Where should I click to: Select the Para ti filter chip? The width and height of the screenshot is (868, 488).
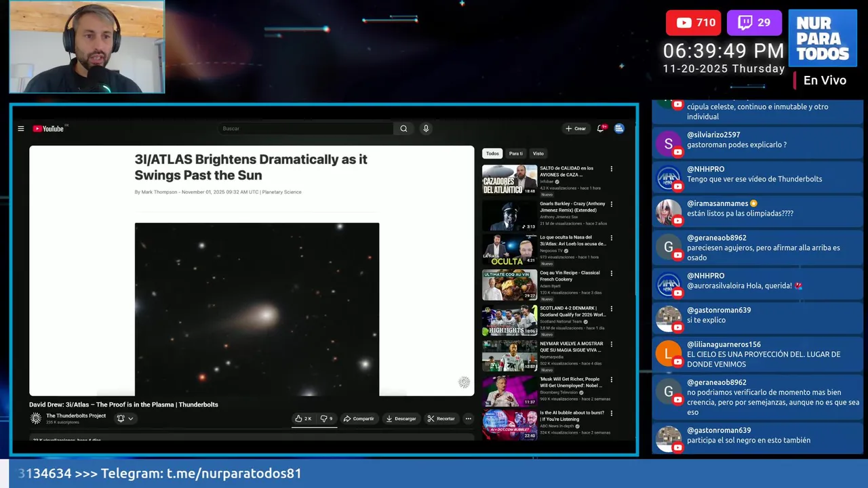[516, 153]
